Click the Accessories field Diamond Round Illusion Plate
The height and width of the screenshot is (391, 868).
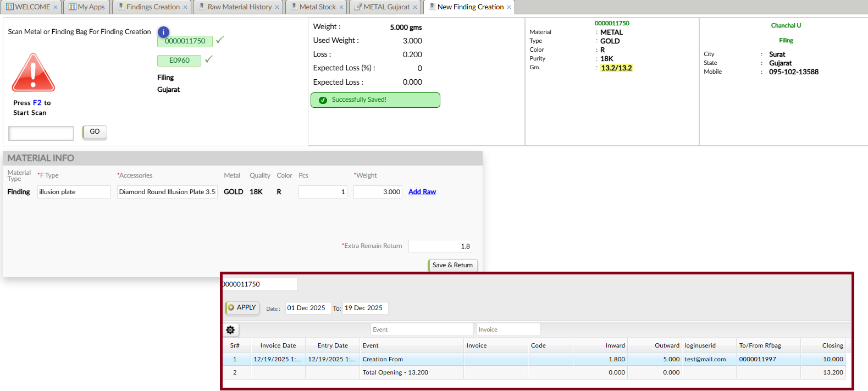click(x=167, y=192)
